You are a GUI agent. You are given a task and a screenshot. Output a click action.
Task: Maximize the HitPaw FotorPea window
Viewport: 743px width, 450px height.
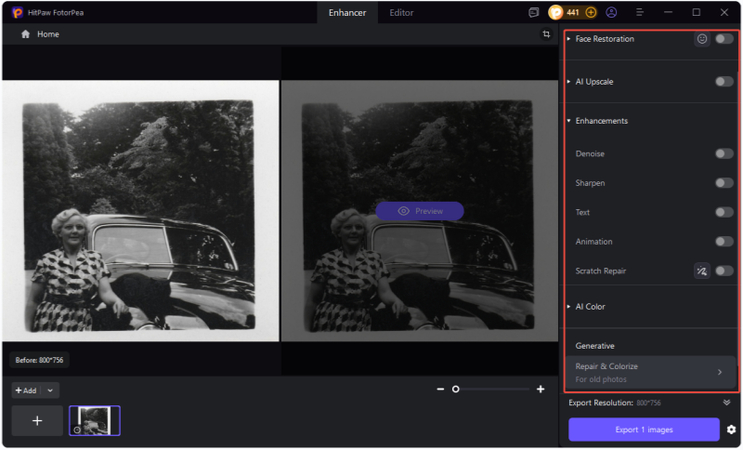(x=696, y=13)
